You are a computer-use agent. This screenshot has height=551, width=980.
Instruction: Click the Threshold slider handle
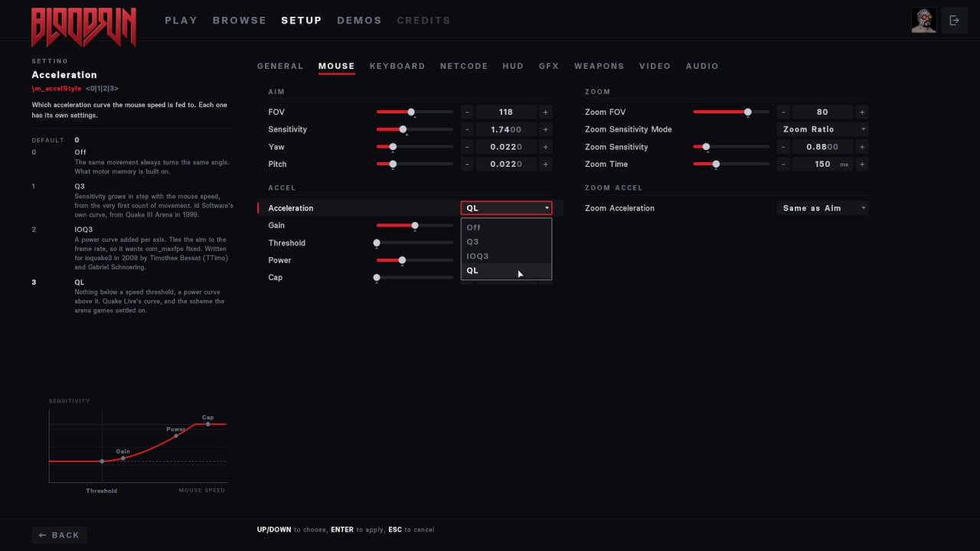click(x=377, y=243)
